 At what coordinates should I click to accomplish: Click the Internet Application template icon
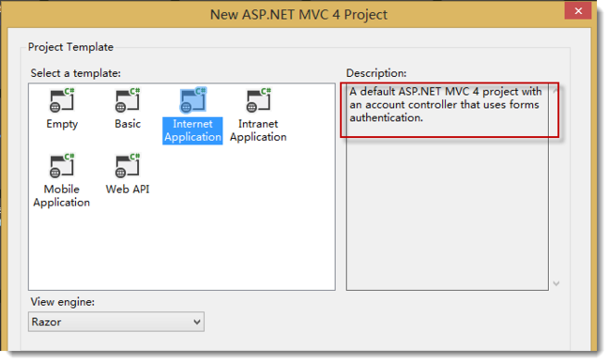[193, 100]
